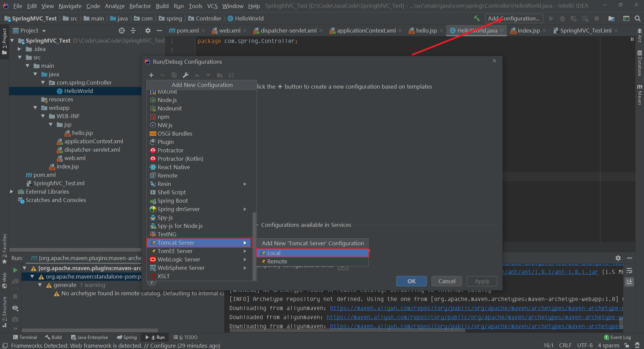Image resolution: width=644 pixels, height=349 pixels.
Task: Click the locate-file target icon in the Project panel
Action: pos(122,31)
